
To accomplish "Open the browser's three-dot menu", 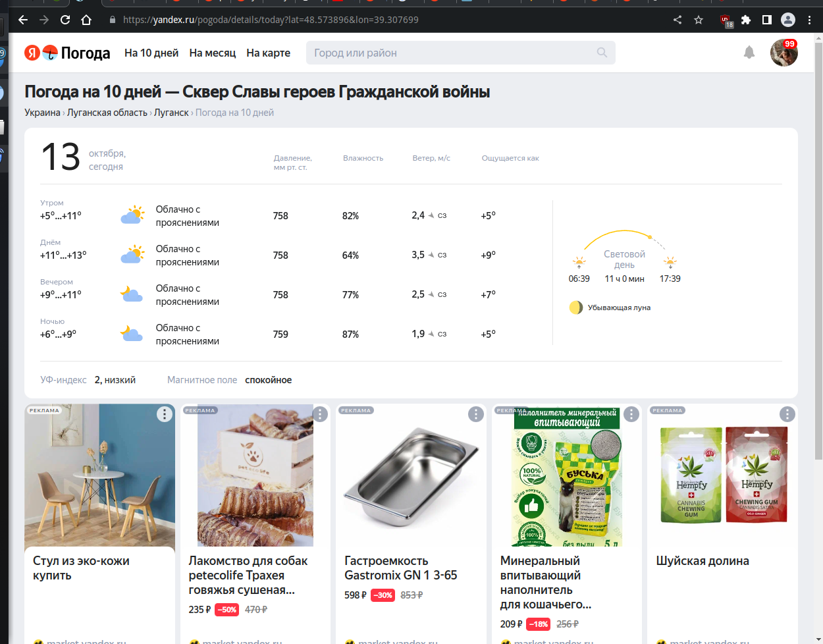I will pyautogui.click(x=809, y=20).
